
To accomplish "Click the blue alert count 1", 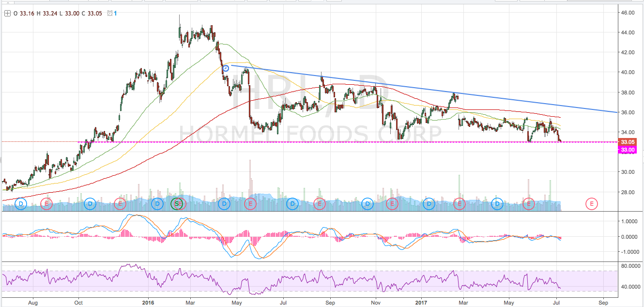I will tap(115, 14).
